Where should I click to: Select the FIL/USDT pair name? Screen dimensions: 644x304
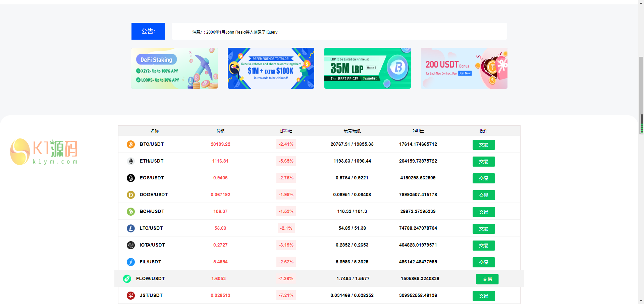pos(150,262)
